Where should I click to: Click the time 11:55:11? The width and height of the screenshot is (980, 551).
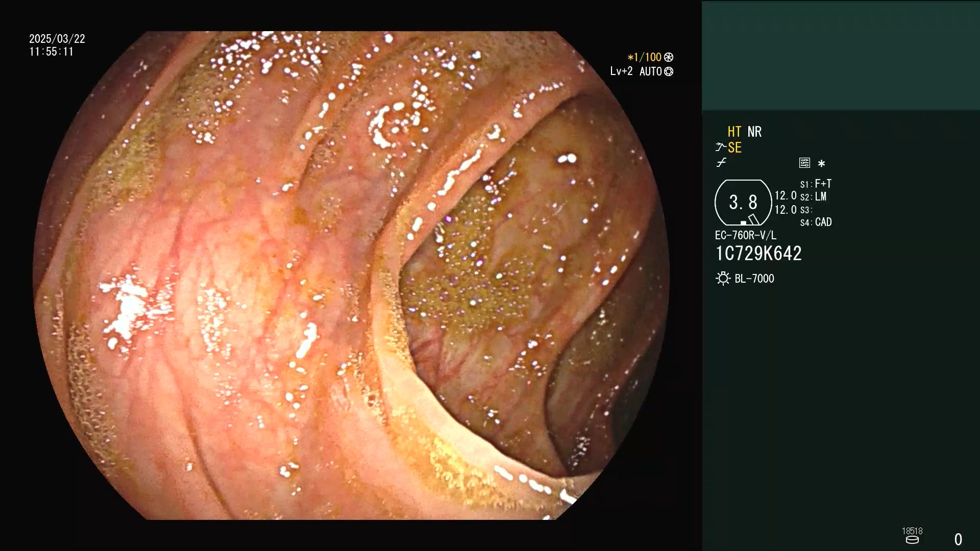[x=52, y=52]
